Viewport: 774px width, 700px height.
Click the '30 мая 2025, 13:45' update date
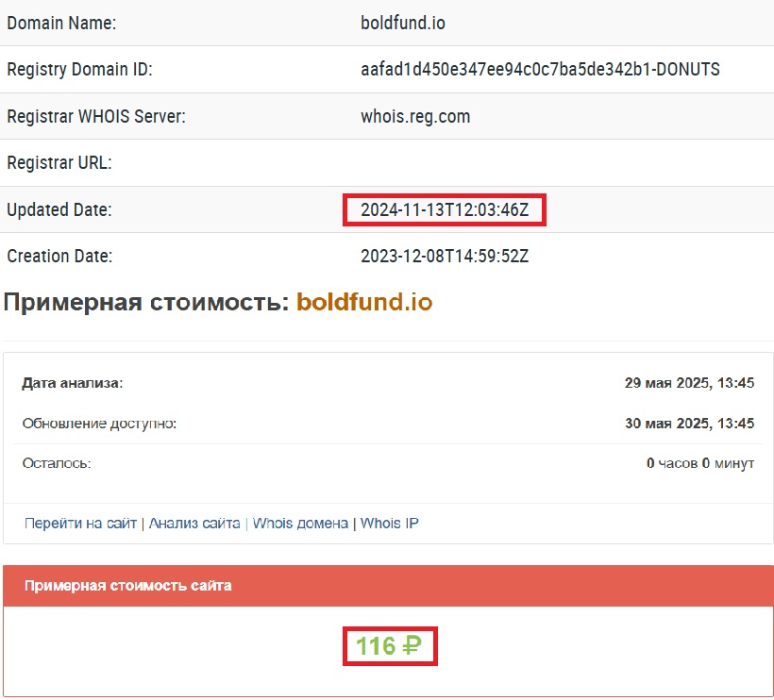pos(689,424)
